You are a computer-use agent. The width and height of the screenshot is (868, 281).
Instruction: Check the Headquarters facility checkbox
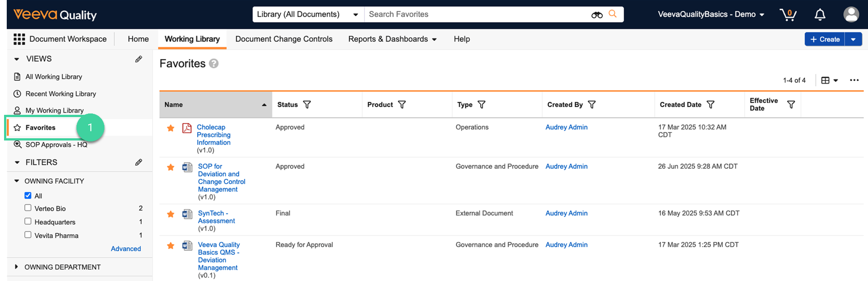click(28, 222)
